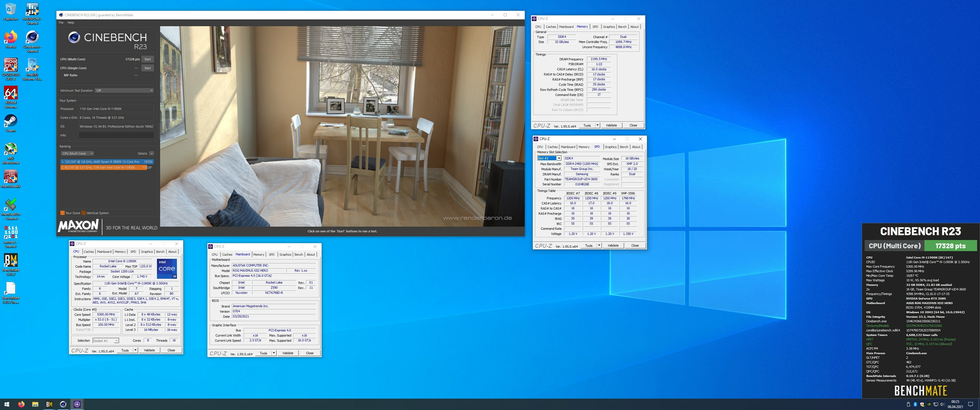Switch to Bench tab in CPU-Z Mainboard window

tap(299, 255)
